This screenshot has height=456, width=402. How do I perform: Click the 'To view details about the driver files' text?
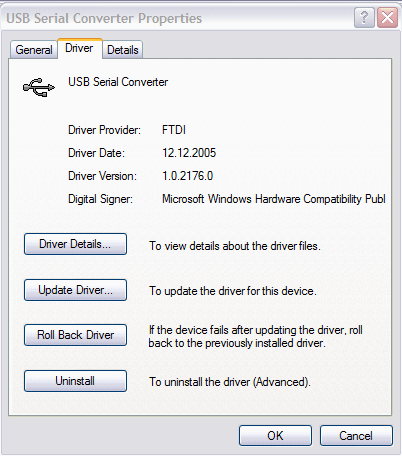tap(235, 246)
